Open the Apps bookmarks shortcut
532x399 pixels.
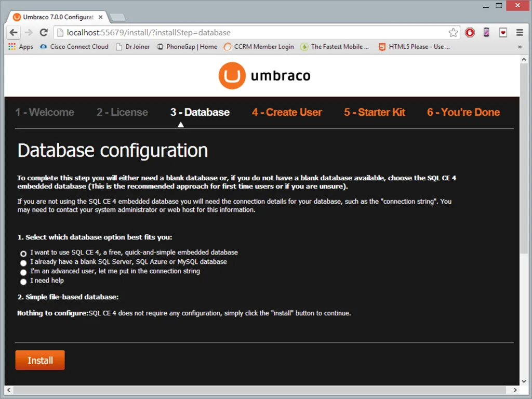pyautogui.click(x=21, y=47)
